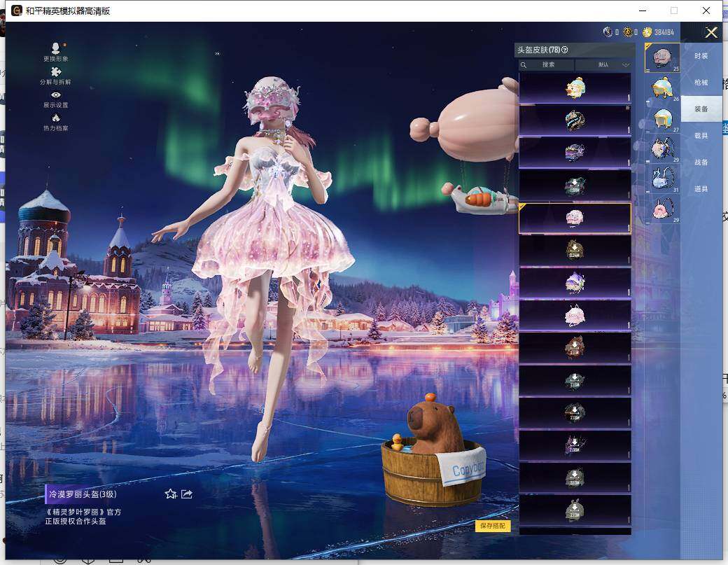728x565 pixels.
Task: Select the pink backpack thumbnail at the bottom
Action: 662,209
